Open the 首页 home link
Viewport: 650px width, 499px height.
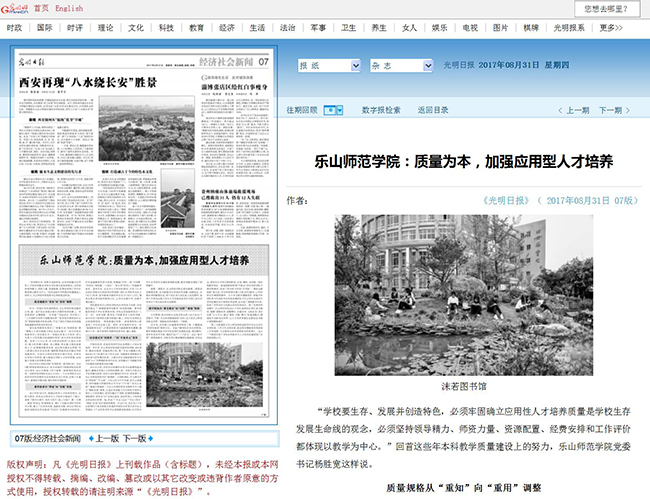click(x=41, y=8)
